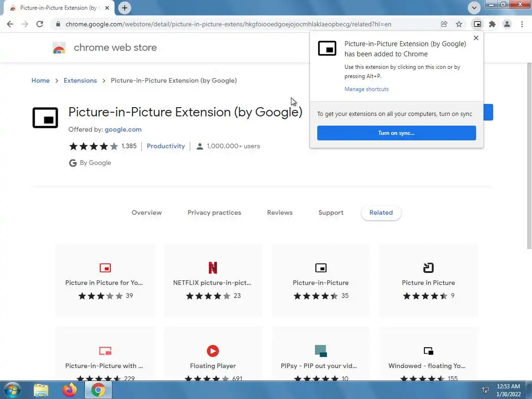This screenshot has width=532, height=399.
Task: Select the Related tab
Action: pos(381,213)
